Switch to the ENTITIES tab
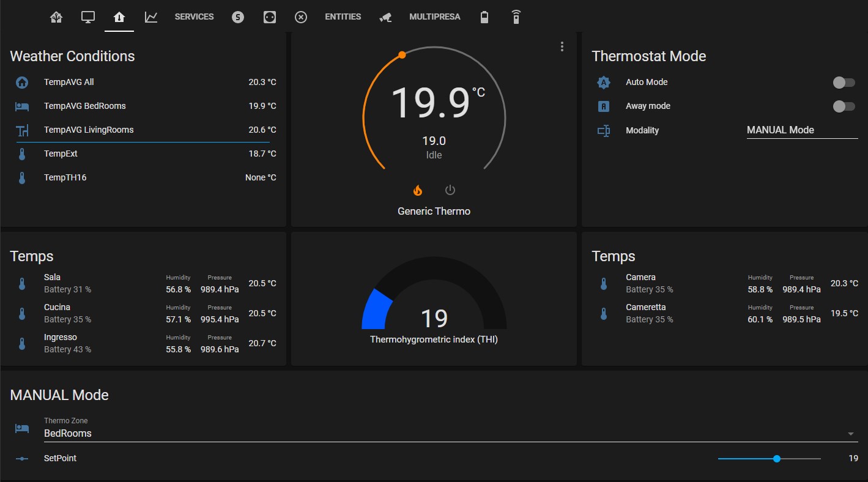Screen dimensions: 868x482 [x=343, y=17]
